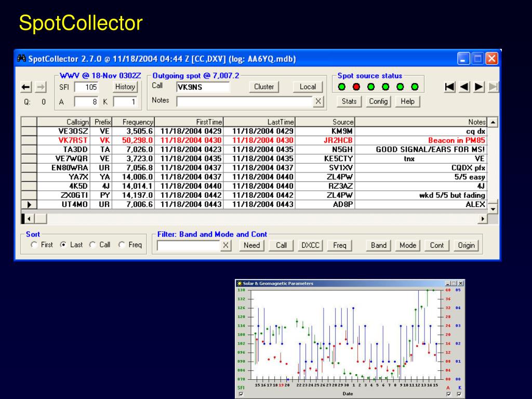The image size is (532, 399).
Task: Click the Band filter button
Action: (378, 245)
